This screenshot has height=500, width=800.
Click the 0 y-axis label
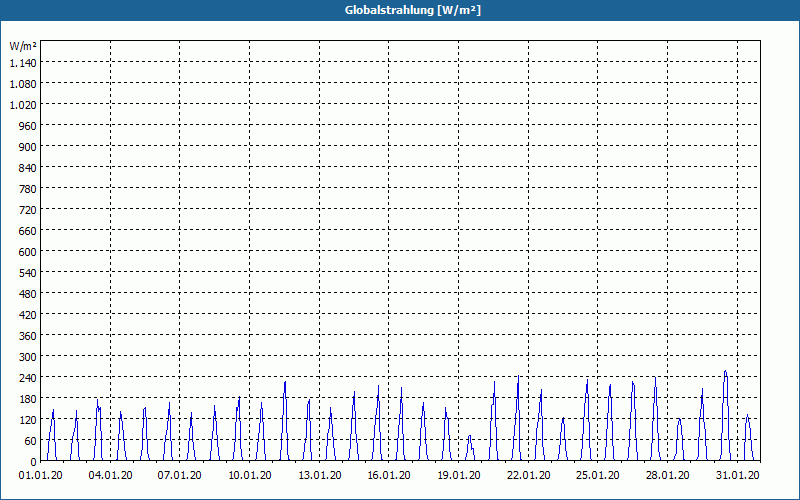click(x=34, y=462)
